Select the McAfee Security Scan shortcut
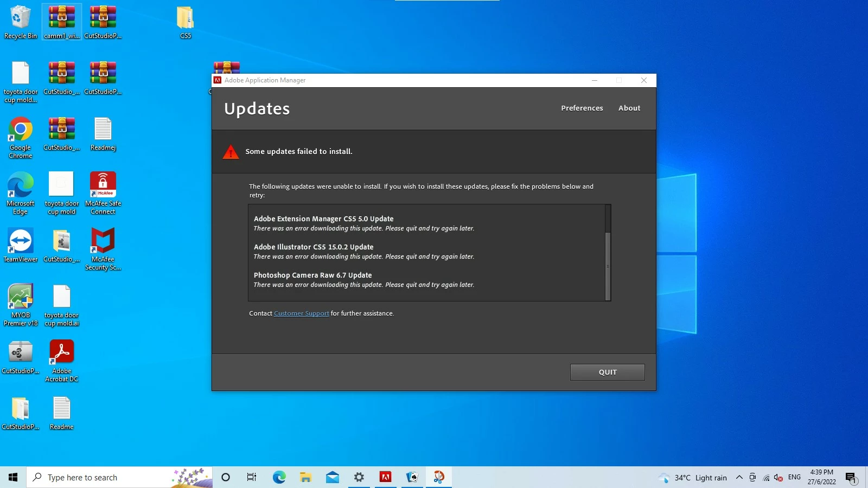Image resolution: width=868 pixels, height=488 pixels. pos(103,249)
